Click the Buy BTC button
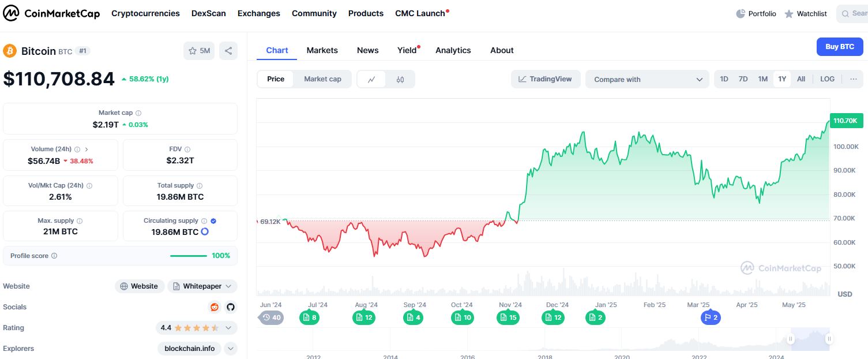Viewport: 868px width, 359px height. [x=840, y=47]
